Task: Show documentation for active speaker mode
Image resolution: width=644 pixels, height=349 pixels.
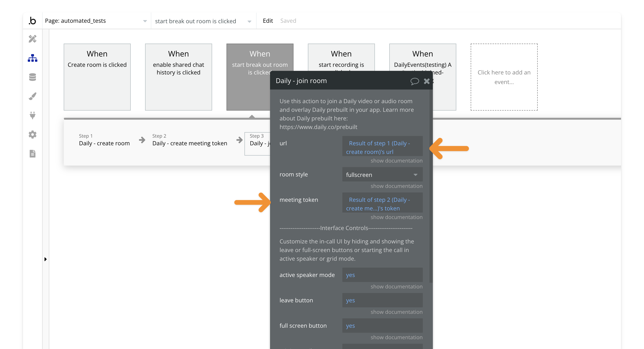Action: [396, 287]
